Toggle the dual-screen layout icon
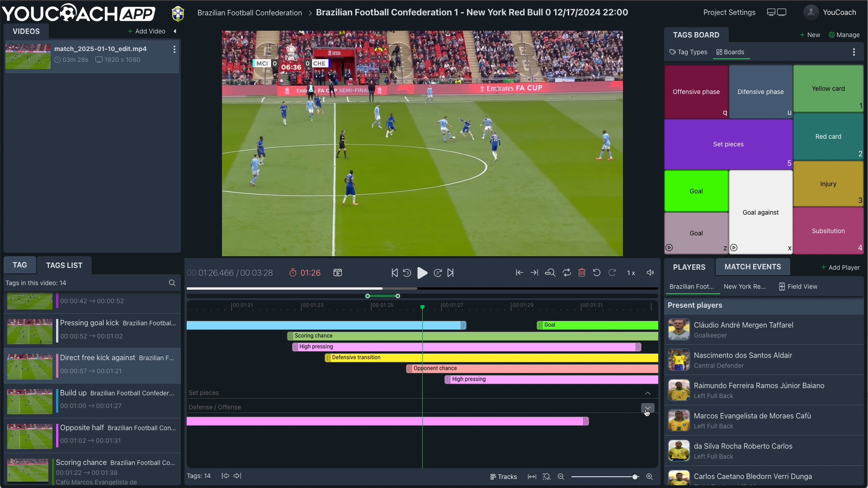 pos(777,12)
